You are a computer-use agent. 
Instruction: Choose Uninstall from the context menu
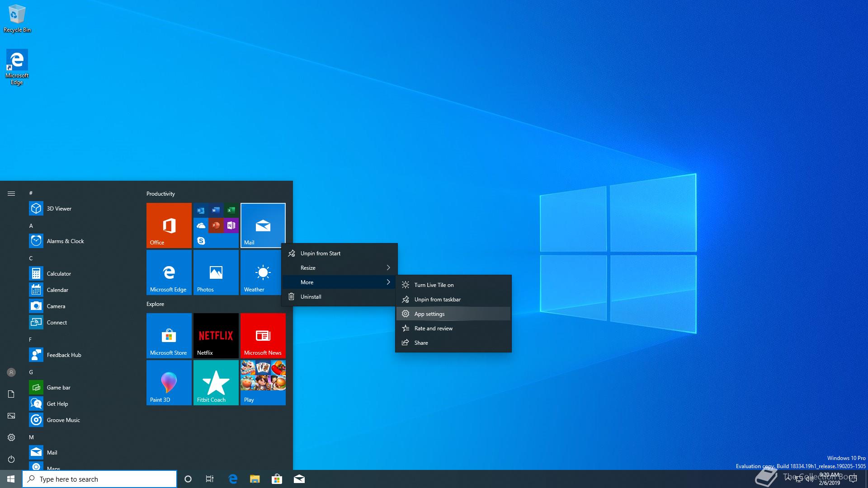coord(340,297)
